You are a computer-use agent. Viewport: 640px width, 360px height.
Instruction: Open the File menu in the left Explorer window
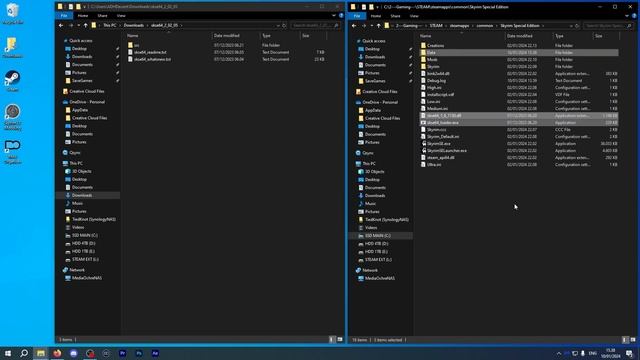64,16
